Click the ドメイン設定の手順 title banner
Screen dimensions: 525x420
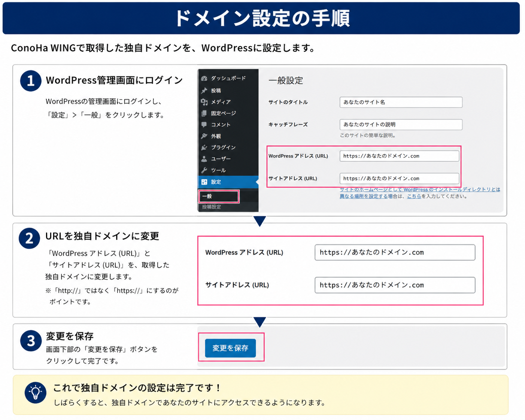261,18
